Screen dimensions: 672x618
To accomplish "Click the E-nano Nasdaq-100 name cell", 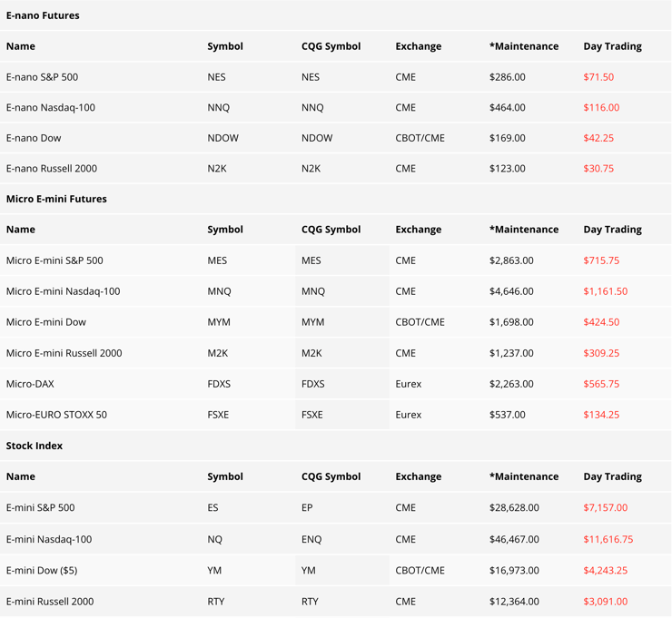I will 51,107.
